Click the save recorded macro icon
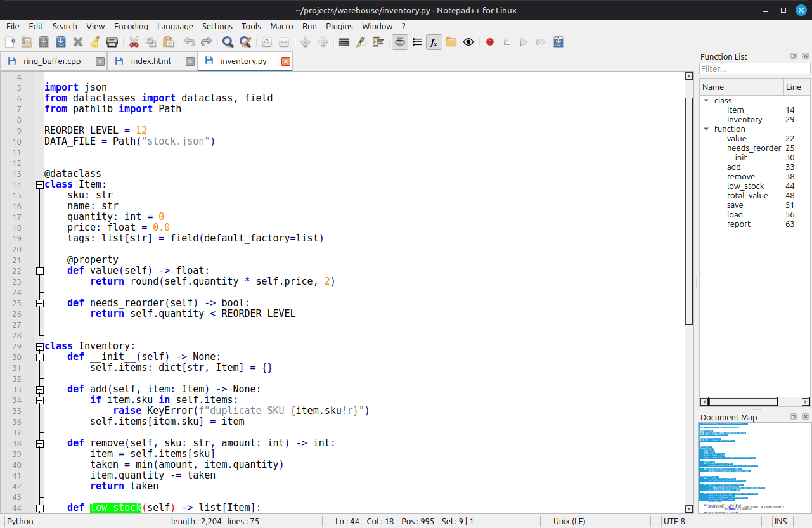 pos(558,42)
